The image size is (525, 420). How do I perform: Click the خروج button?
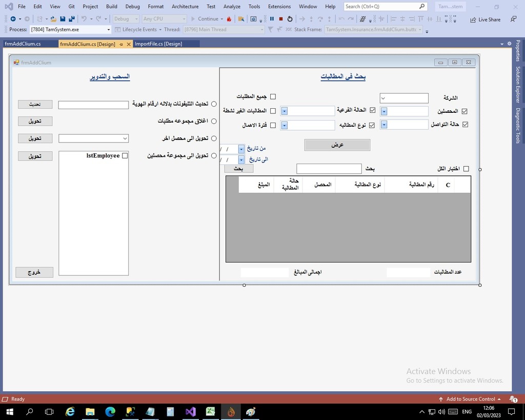[34, 272]
